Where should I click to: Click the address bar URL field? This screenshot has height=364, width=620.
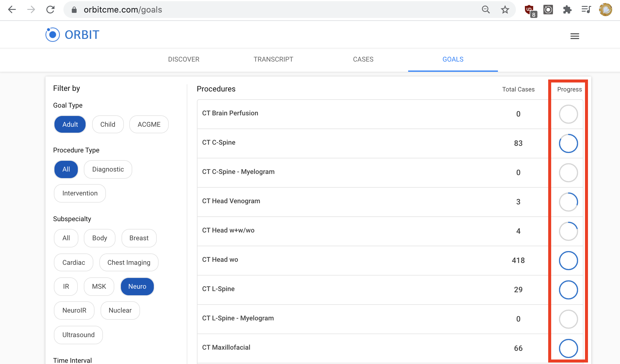[275, 10]
